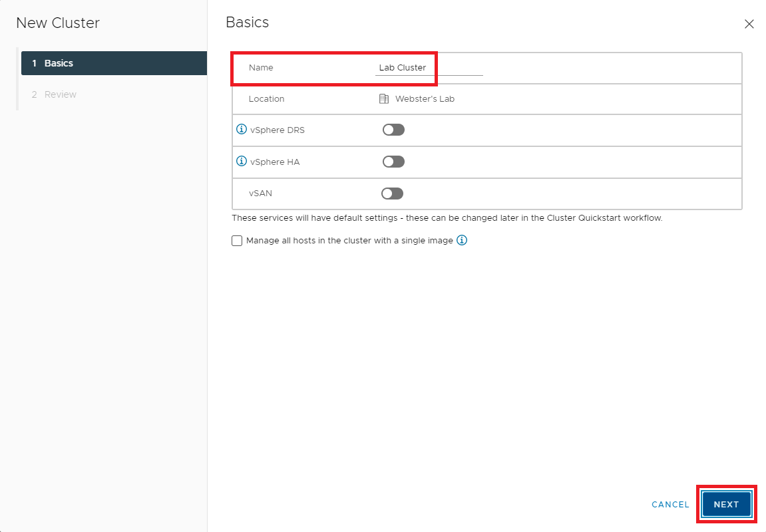The width and height of the screenshot is (766, 532).
Task: Check the manage all hosts checkbox
Action: (x=237, y=241)
